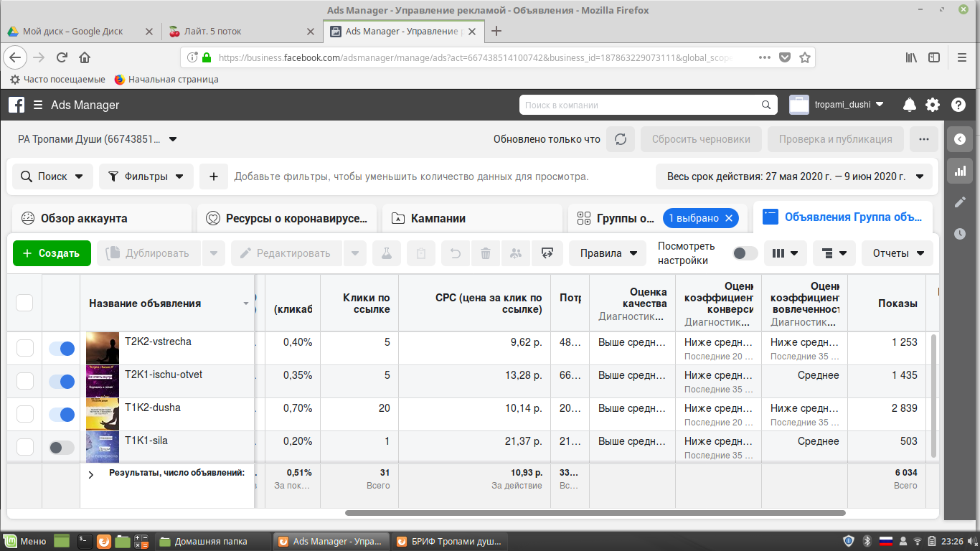Open the Дублировать dropdown arrow

(214, 253)
